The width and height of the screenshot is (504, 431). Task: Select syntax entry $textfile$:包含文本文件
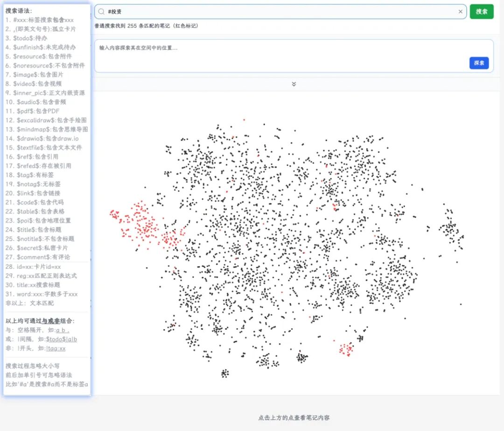pyautogui.click(x=44, y=148)
